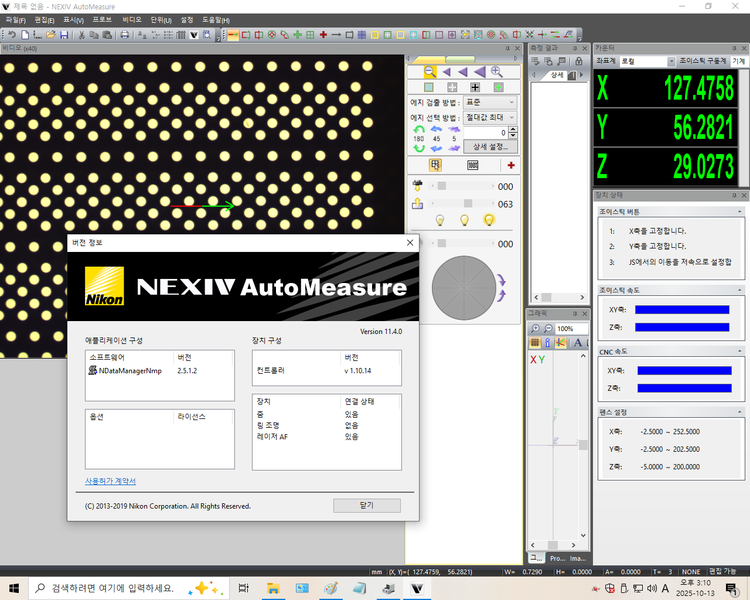Image resolution: width=750 pixels, height=600 pixels.
Task: Click the zoom in magnifier in lens panel
Action: (496, 72)
